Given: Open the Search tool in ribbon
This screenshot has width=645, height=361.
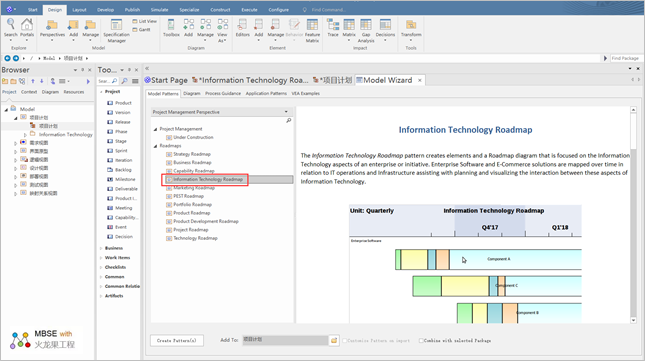Looking at the screenshot, I should click(x=11, y=28).
